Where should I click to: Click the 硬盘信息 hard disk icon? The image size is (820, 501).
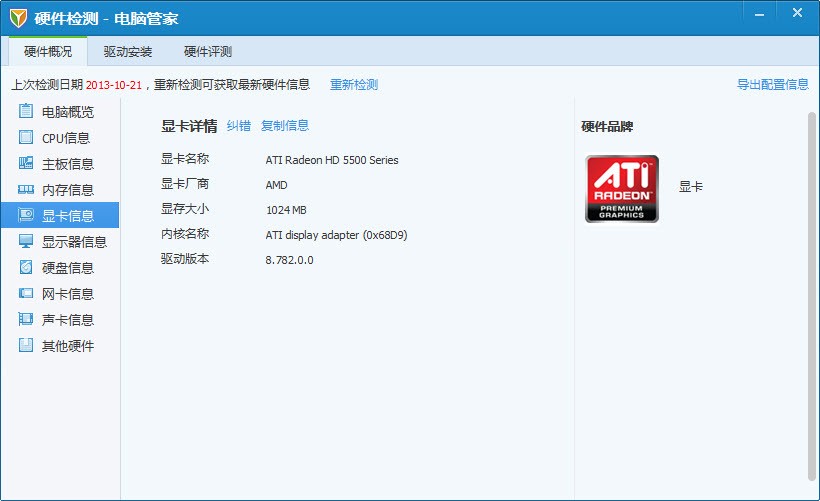26,267
